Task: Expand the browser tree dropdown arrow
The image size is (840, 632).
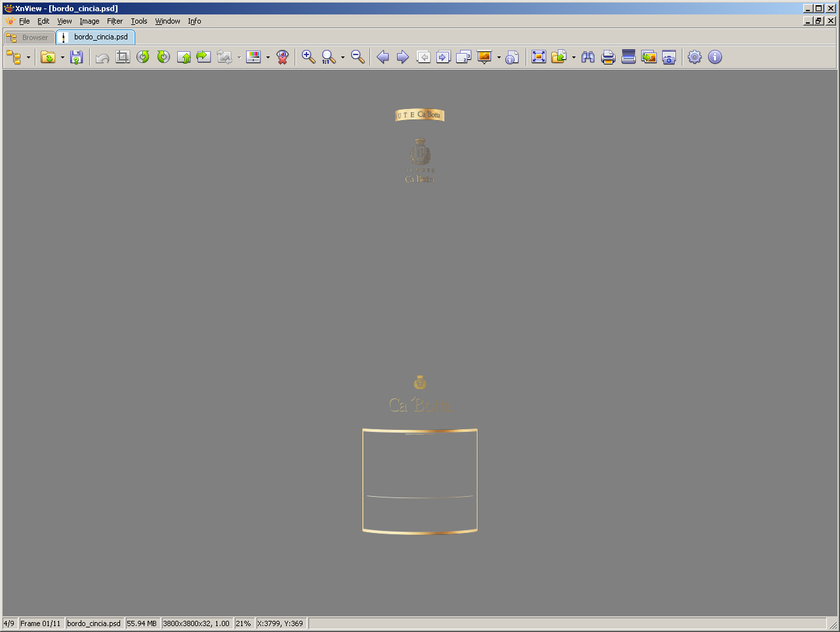Action: coord(28,58)
